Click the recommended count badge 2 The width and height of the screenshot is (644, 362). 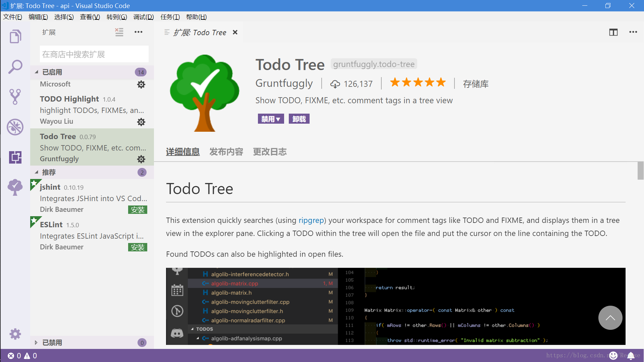click(142, 172)
